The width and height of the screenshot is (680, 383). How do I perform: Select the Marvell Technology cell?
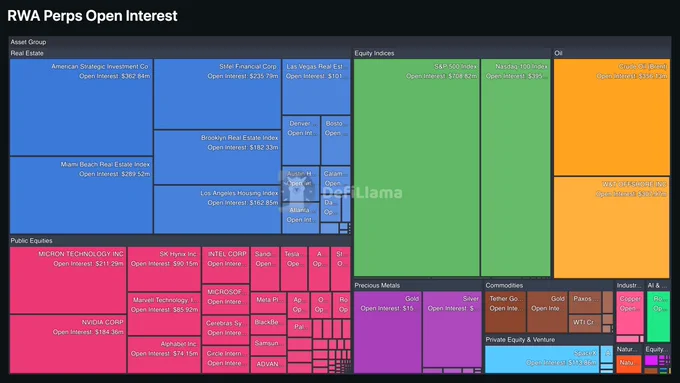pos(164,314)
